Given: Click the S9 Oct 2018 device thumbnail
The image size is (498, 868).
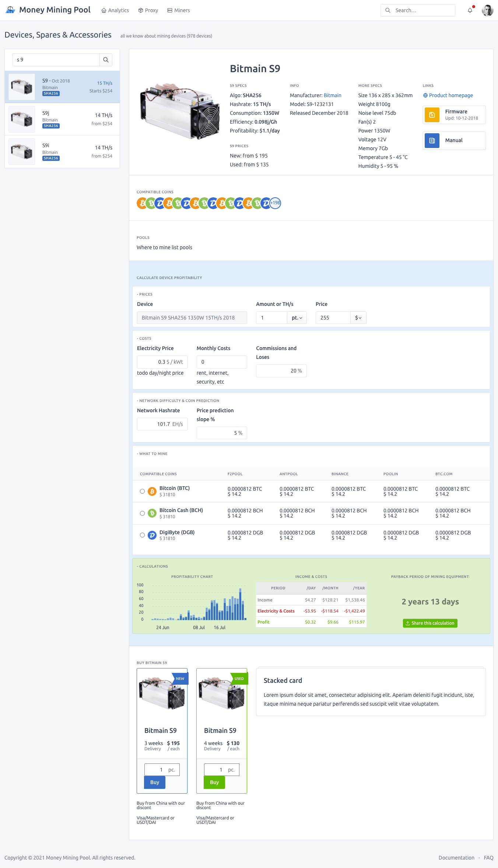Looking at the screenshot, I should click(x=22, y=87).
